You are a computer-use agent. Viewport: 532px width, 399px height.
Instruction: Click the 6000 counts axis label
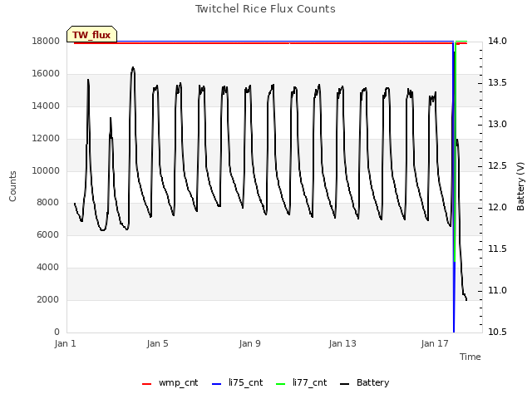tap(48, 234)
